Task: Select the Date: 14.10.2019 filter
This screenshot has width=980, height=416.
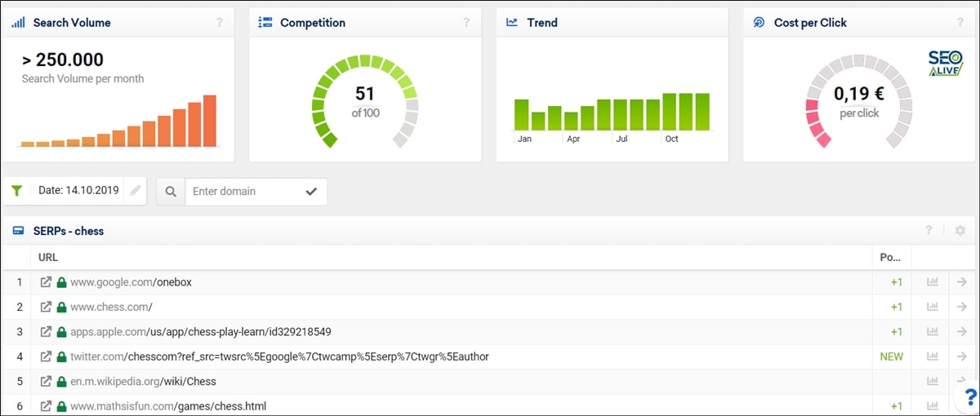Action: click(78, 191)
